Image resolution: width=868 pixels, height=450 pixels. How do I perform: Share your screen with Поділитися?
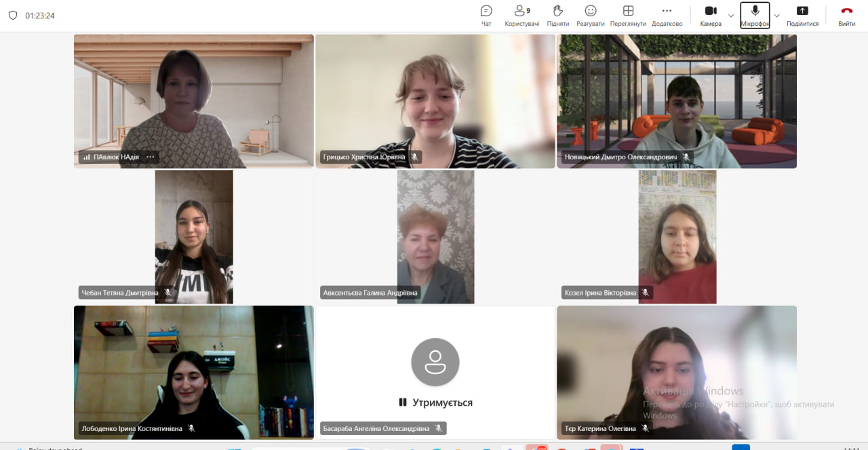tap(802, 15)
